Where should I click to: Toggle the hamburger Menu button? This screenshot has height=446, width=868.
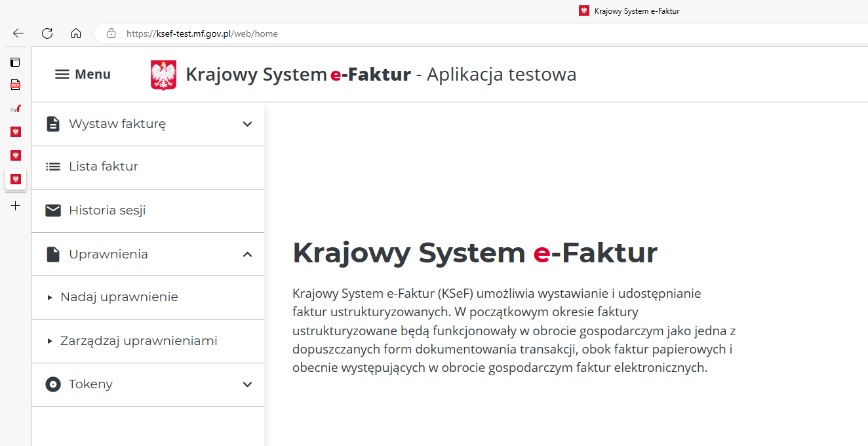83,75
